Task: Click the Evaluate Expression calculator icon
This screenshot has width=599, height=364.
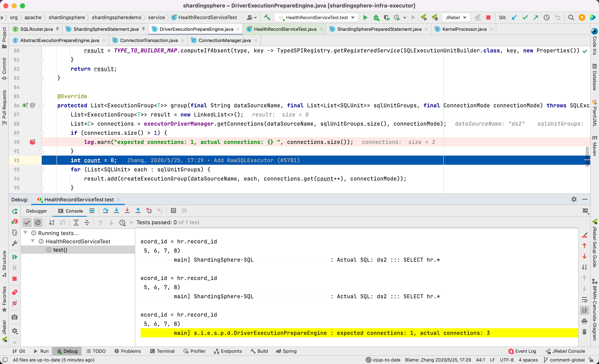Action: tap(173, 211)
